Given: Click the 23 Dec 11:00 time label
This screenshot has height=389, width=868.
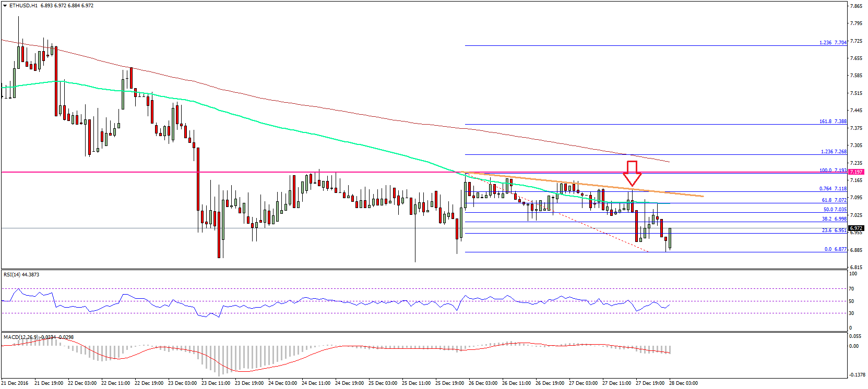Looking at the screenshot, I should point(216,383).
